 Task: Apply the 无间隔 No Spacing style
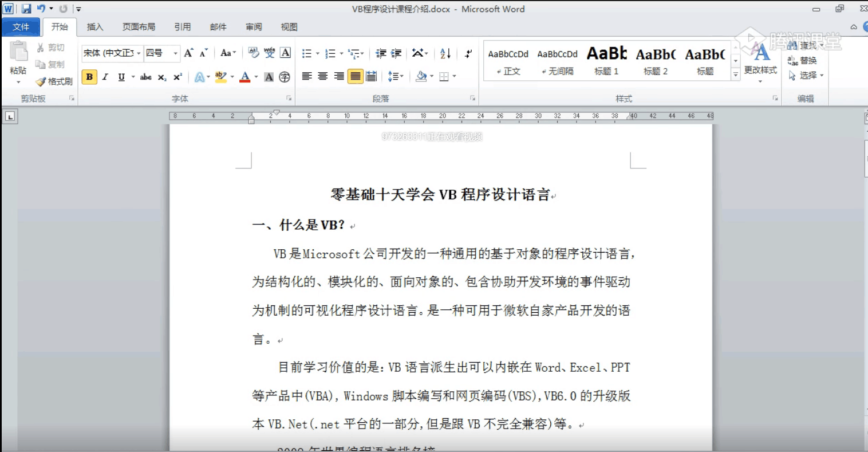click(x=558, y=61)
